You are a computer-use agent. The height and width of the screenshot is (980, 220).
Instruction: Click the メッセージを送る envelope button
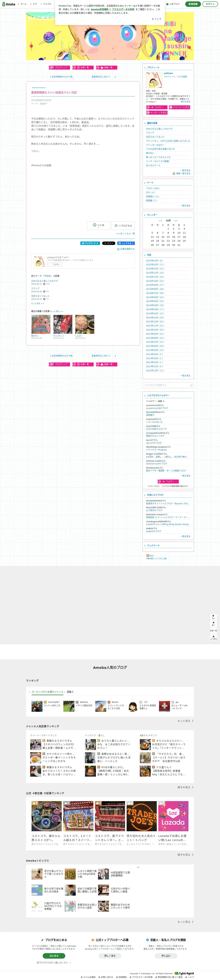(157, 113)
